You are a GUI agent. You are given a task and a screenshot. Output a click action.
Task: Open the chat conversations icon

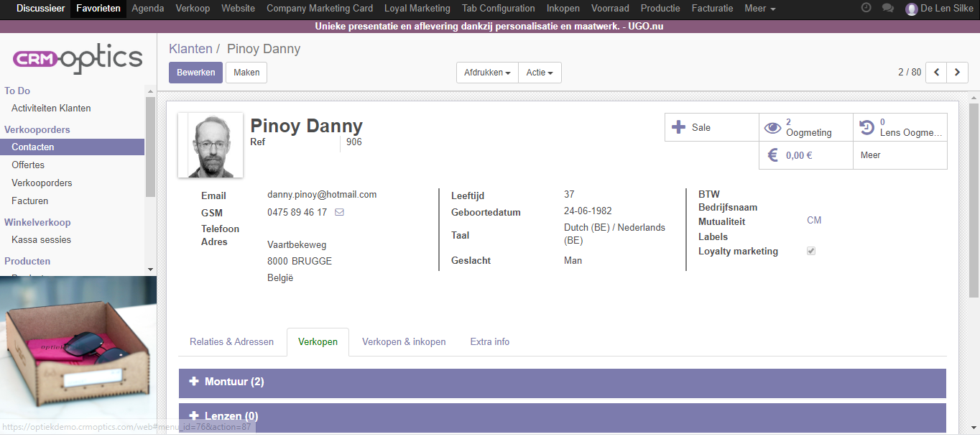click(888, 8)
